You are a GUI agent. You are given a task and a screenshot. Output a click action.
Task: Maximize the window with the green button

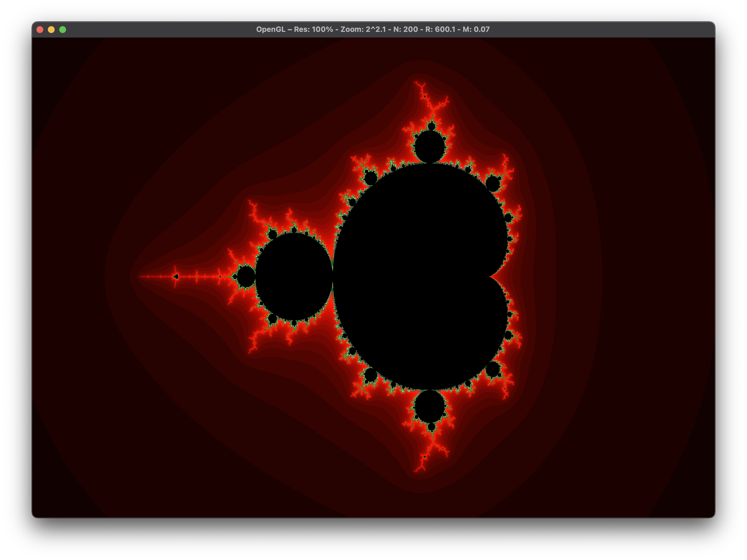(62, 30)
